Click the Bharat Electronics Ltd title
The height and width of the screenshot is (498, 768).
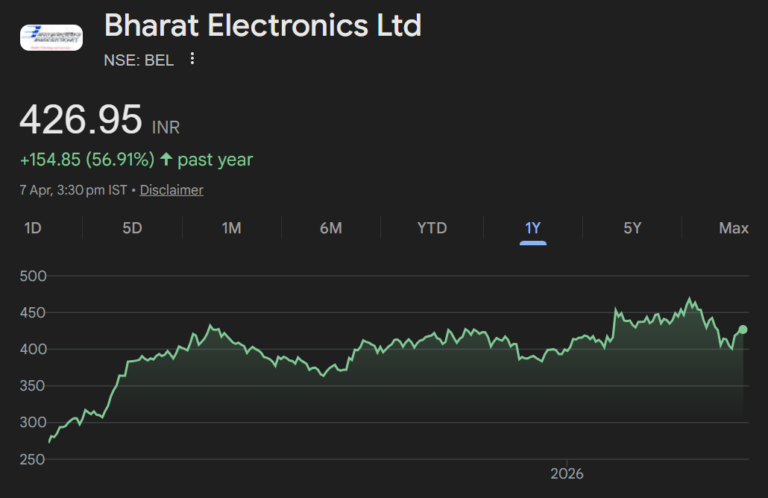coord(263,25)
